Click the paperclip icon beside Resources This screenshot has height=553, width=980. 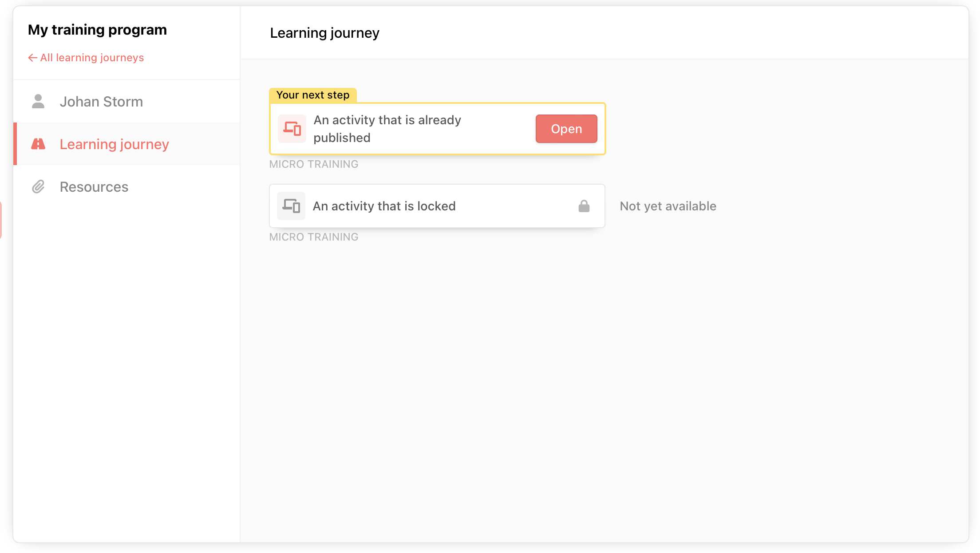click(38, 187)
